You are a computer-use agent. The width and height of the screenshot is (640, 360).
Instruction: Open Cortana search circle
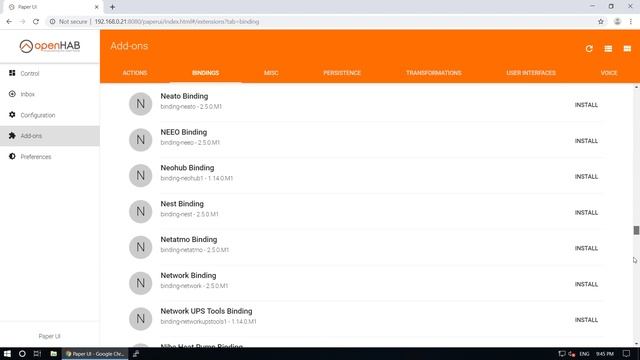(x=22, y=354)
